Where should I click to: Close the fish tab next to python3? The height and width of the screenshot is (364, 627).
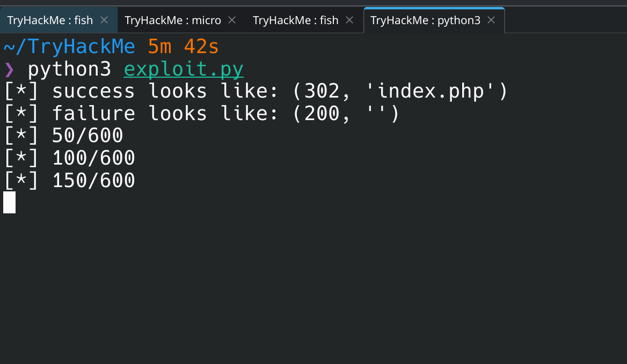point(349,20)
